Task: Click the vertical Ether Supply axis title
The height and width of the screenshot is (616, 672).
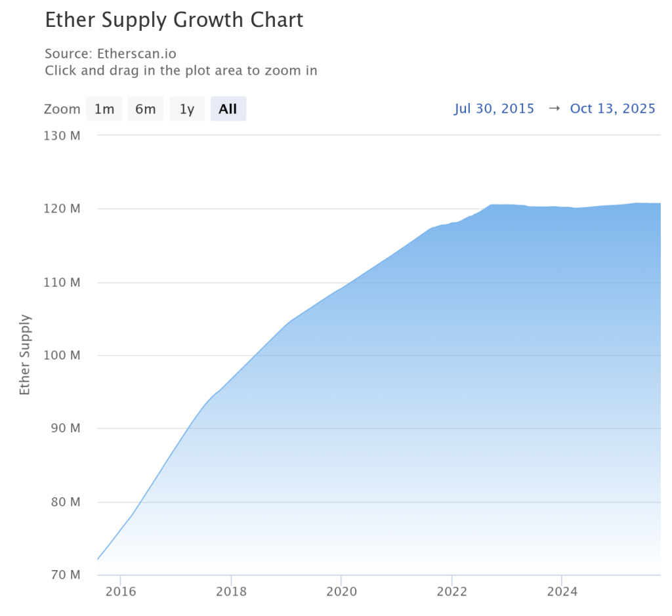Action: click(x=25, y=355)
